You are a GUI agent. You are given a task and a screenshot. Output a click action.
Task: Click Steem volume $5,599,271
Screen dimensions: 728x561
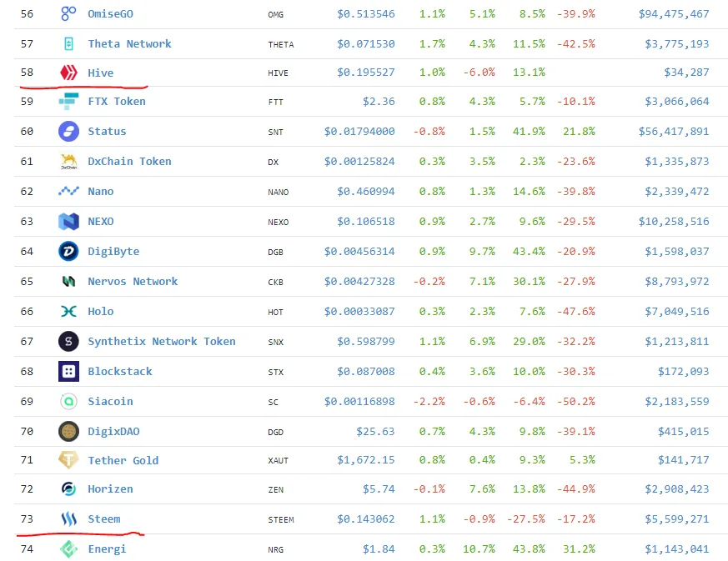point(677,518)
